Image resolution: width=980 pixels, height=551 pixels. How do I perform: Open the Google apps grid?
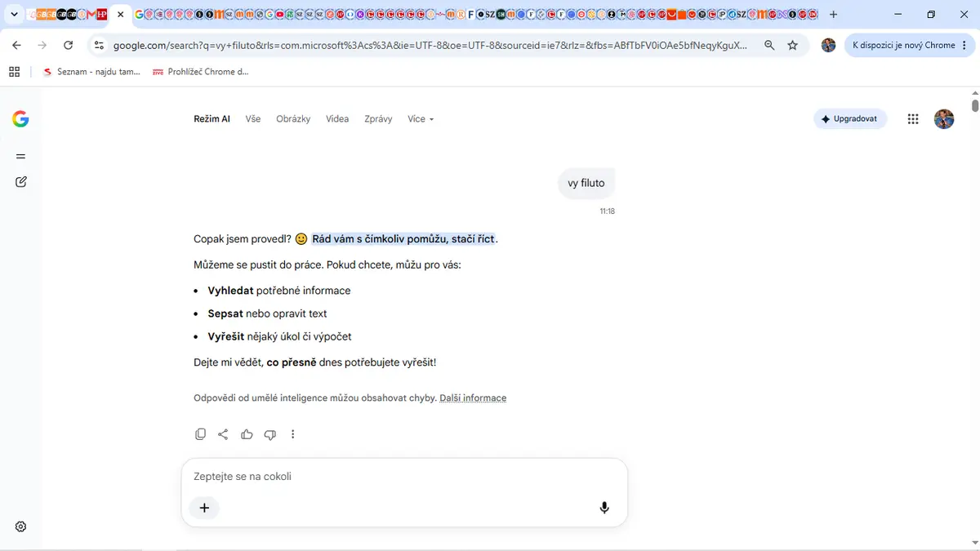pyautogui.click(x=913, y=119)
